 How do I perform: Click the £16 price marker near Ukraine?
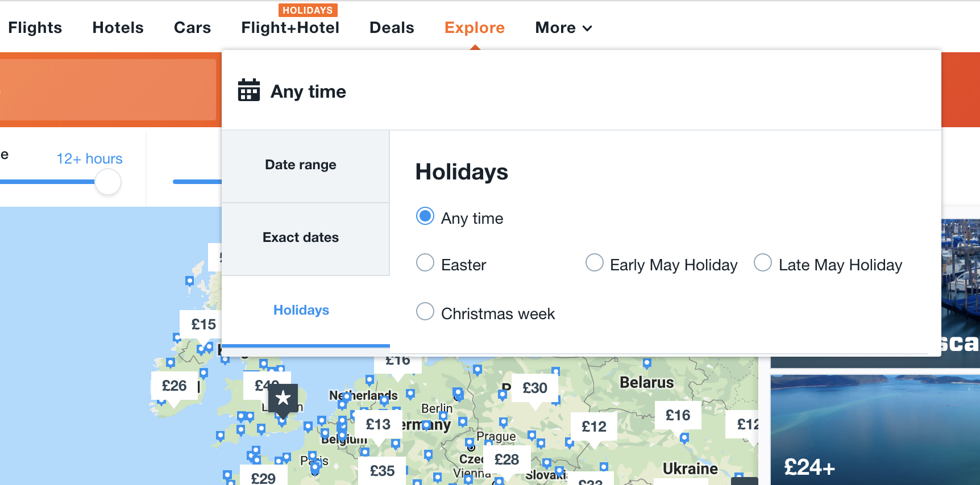click(x=678, y=415)
